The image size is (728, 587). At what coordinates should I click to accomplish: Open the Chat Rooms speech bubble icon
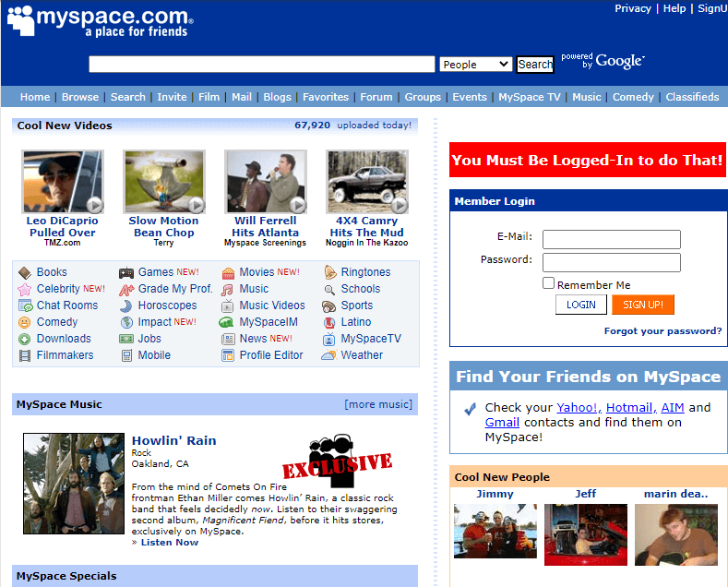tap(25, 305)
